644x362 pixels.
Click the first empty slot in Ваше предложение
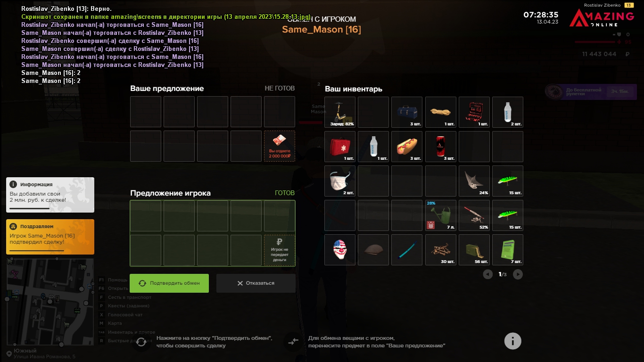click(146, 112)
